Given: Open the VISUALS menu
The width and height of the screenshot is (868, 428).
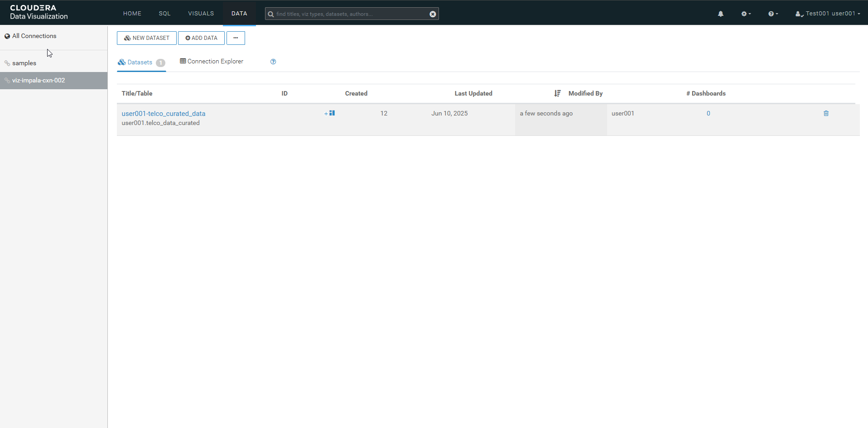Looking at the screenshot, I should coord(201,14).
